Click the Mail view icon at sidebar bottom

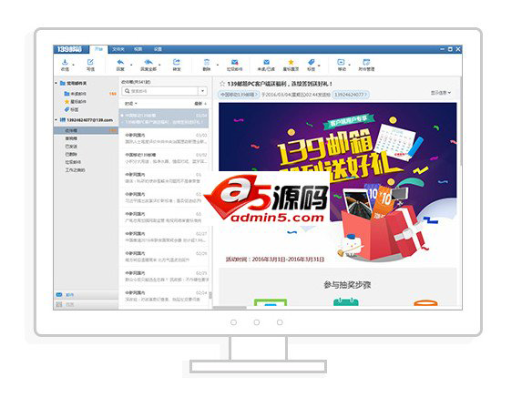[59, 295]
